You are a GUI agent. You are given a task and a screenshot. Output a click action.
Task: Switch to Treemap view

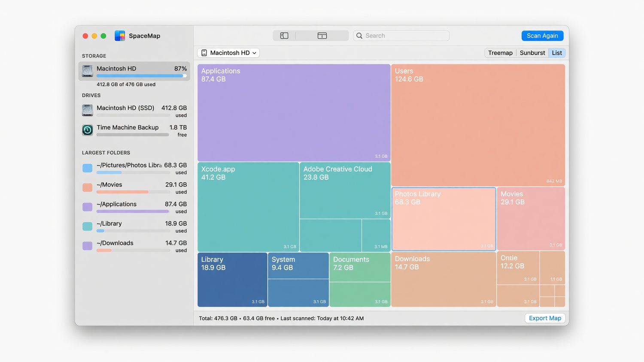[x=500, y=53]
